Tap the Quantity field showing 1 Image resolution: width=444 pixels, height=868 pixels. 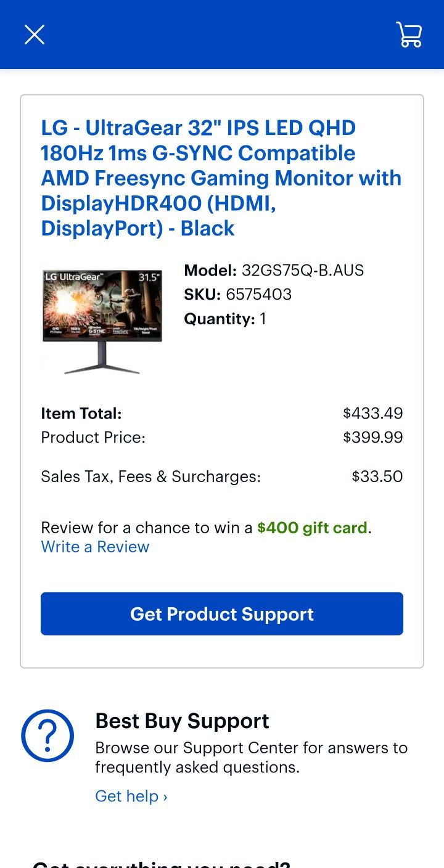click(x=225, y=319)
